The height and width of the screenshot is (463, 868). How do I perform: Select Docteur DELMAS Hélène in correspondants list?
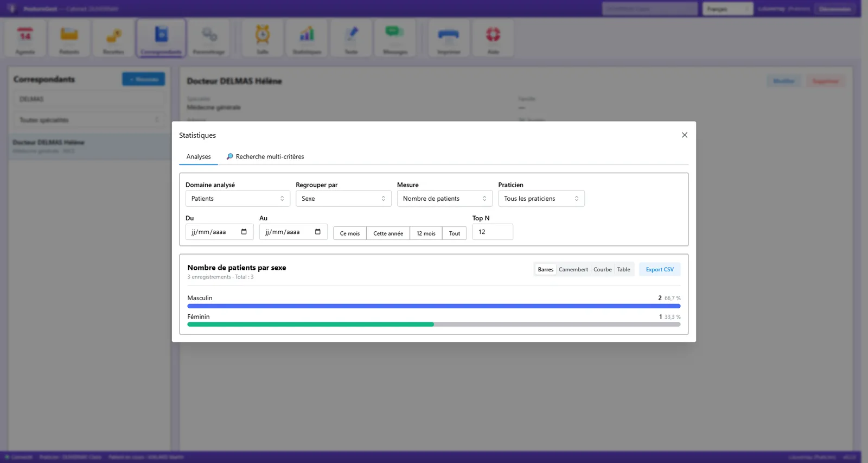click(x=89, y=147)
